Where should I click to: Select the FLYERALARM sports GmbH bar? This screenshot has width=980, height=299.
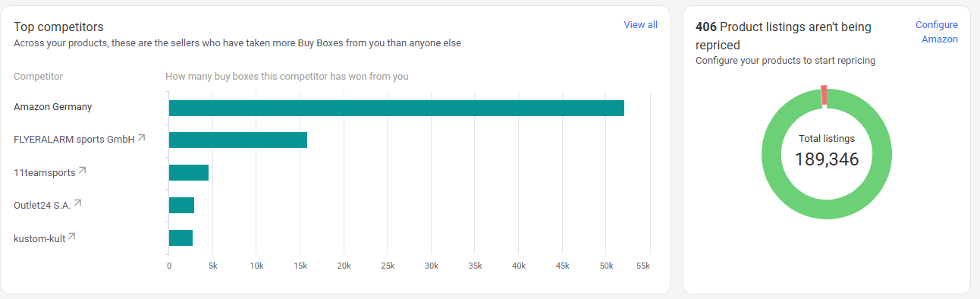pyautogui.click(x=237, y=140)
